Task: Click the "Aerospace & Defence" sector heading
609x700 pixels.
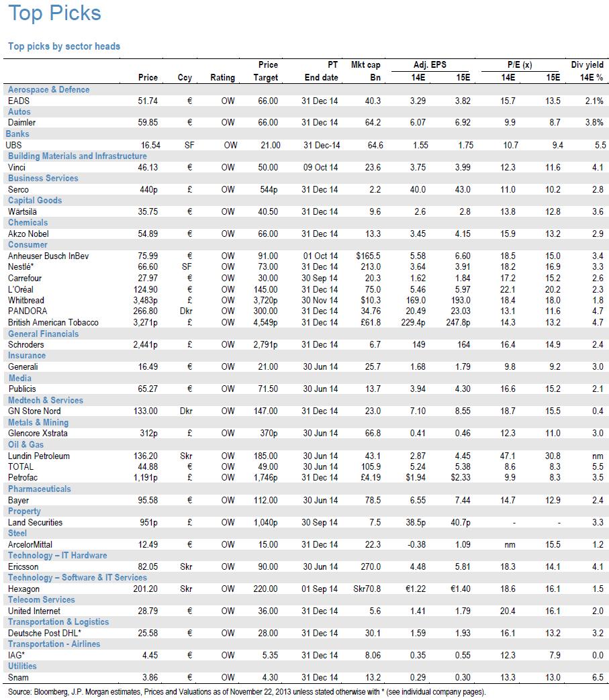Action: click(x=48, y=90)
